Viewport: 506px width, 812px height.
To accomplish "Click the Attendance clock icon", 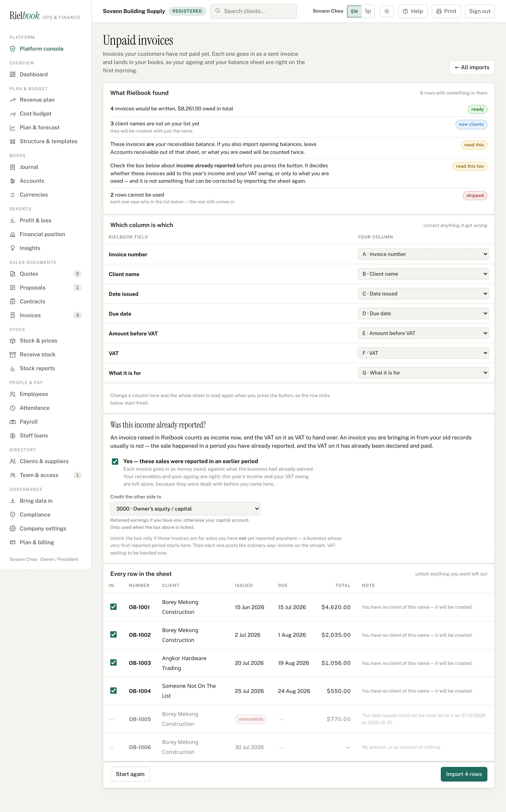I will [x=13, y=408].
